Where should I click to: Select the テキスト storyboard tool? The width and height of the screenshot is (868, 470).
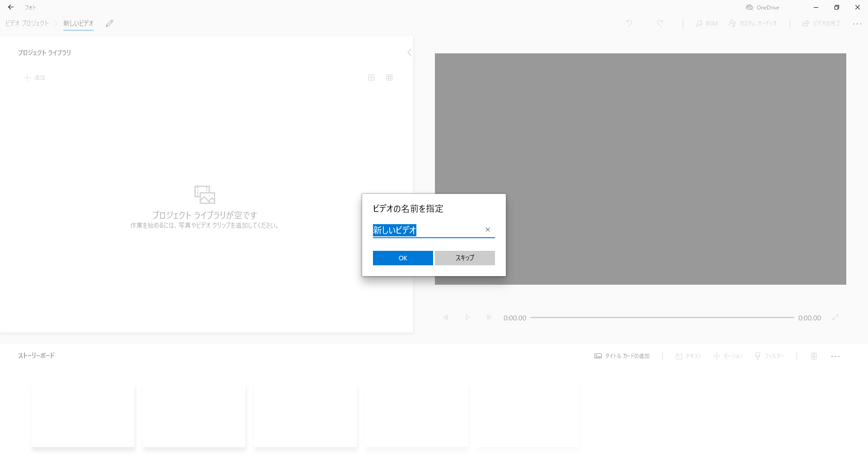(x=689, y=356)
